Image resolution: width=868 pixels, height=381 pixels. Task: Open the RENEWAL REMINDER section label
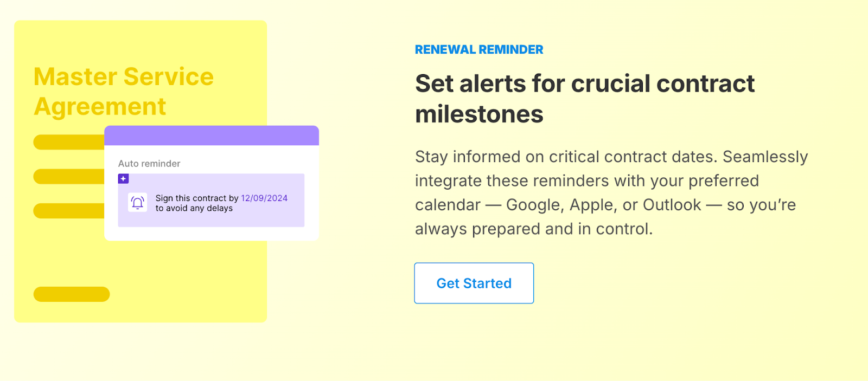pyautogui.click(x=478, y=49)
